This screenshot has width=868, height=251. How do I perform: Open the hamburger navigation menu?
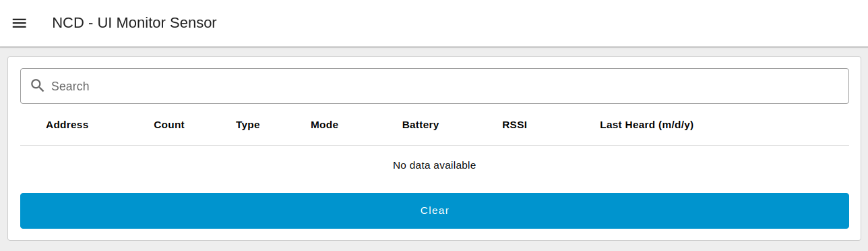(20, 23)
